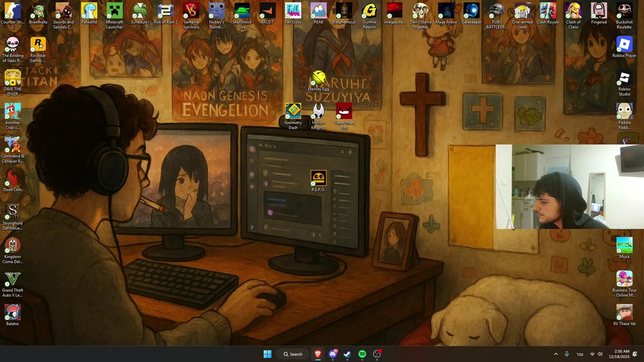Select the images.ste... file icon
644x362 pixels.
pos(394,14)
